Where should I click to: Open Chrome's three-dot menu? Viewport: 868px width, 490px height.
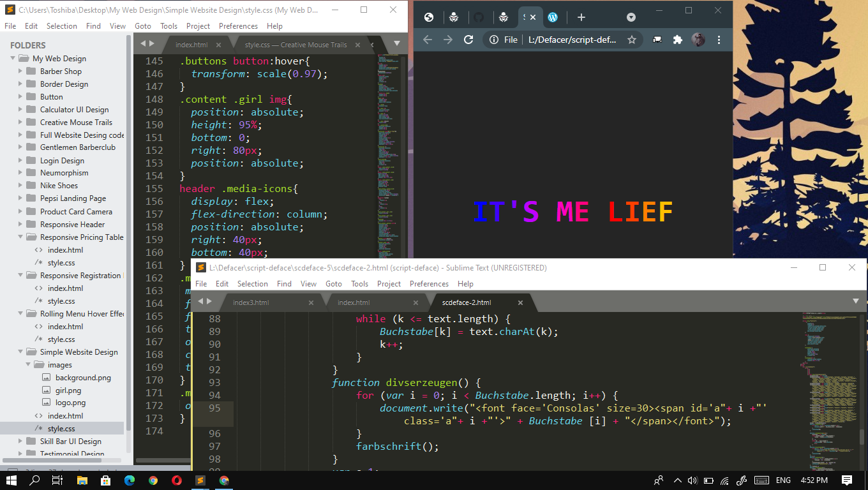[719, 40]
